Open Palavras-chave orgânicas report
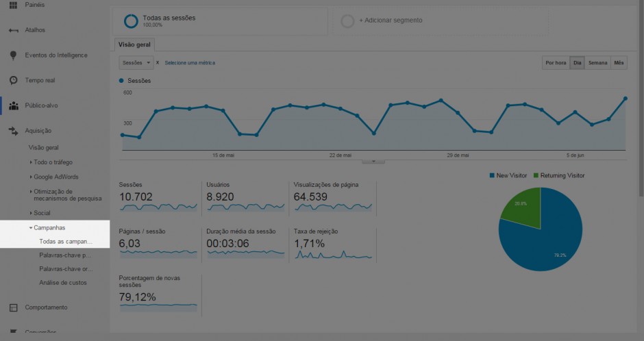This screenshot has height=341, width=644. point(66,269)
